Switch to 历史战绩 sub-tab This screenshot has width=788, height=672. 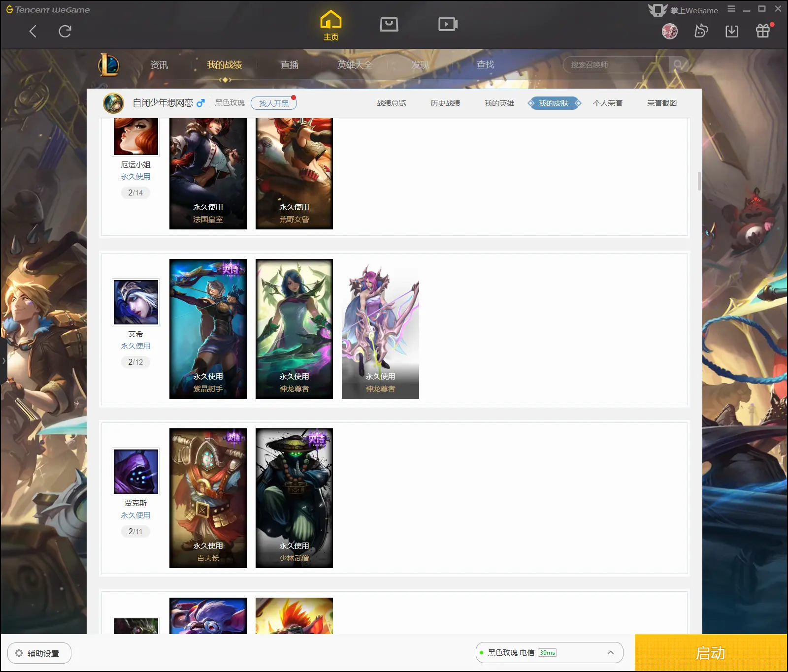(445, 103)
